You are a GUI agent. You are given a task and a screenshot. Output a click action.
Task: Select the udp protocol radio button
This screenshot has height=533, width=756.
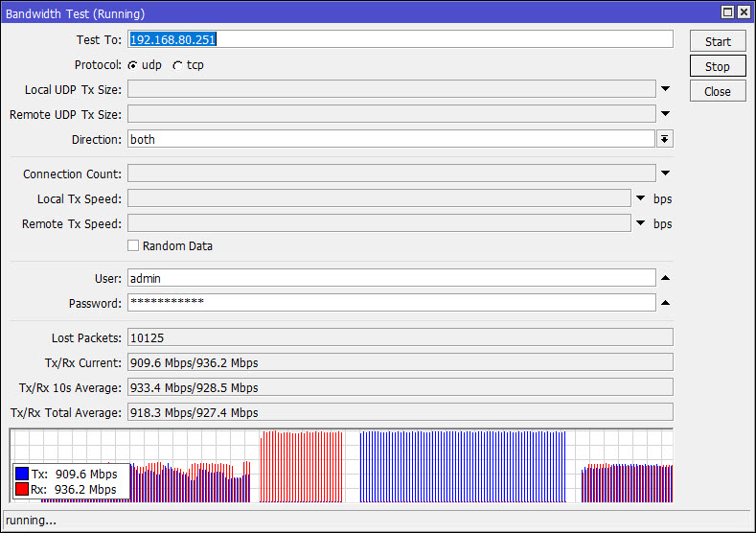[x=132, y=65]
